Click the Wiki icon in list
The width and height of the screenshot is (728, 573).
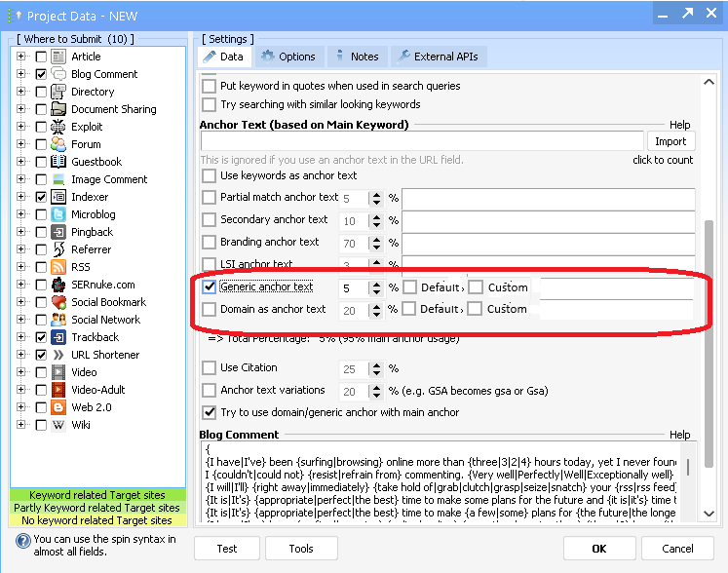coord(58,425)
